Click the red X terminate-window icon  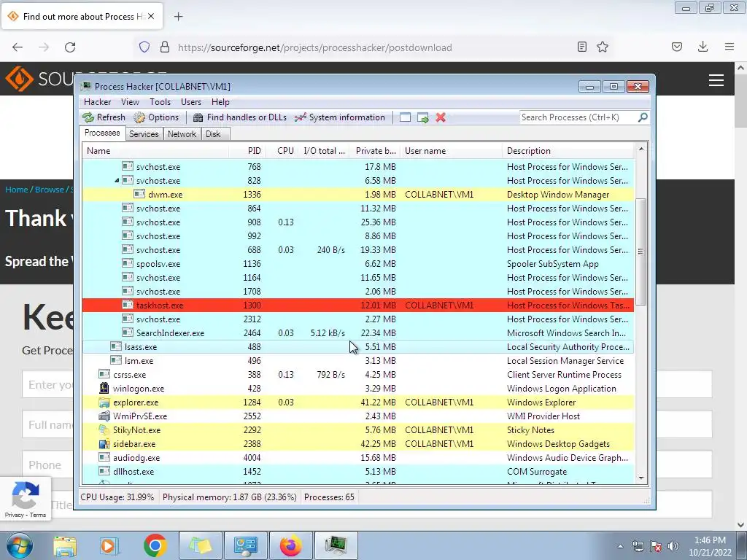441,117
